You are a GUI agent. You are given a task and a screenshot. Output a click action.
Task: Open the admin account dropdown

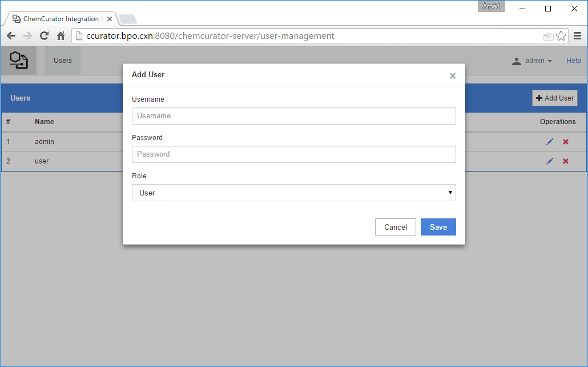tap(532, 61)
